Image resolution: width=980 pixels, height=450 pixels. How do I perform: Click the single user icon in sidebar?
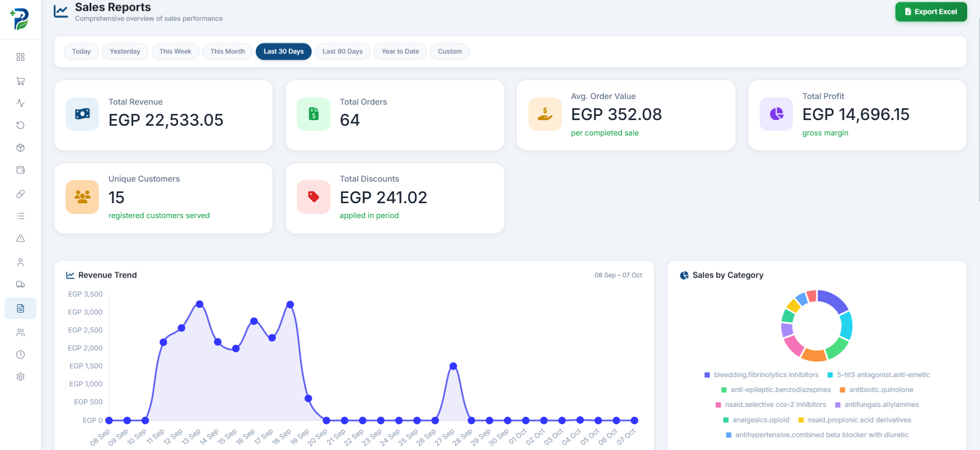(21, 262)
